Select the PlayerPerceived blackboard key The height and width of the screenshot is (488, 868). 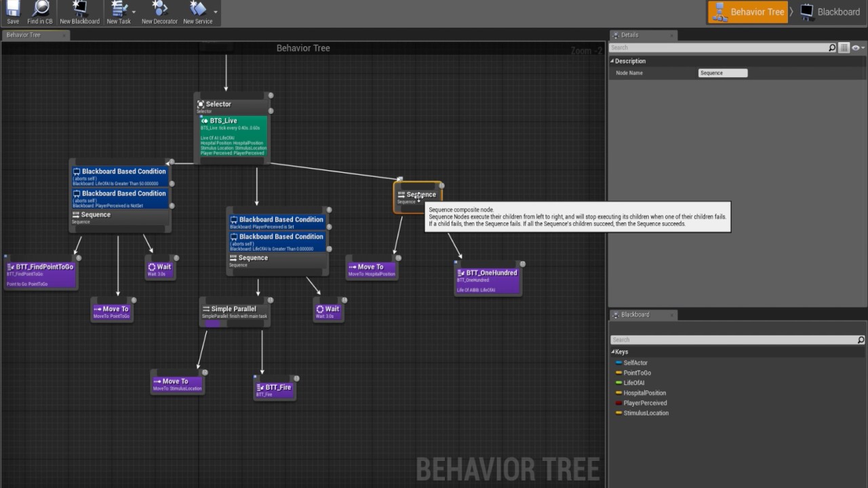pyautogui.click(x=645, y=403)
